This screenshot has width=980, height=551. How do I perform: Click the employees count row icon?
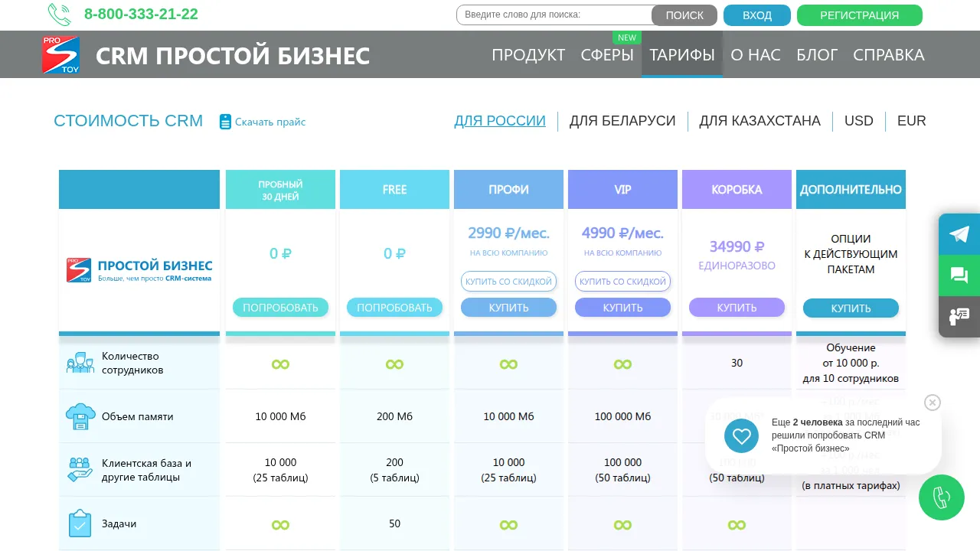tap(80, 363)
